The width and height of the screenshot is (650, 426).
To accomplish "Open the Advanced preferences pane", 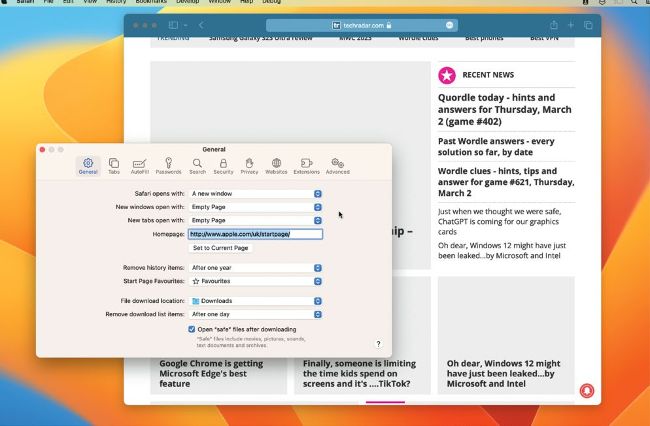I will [x=337, y=166].
